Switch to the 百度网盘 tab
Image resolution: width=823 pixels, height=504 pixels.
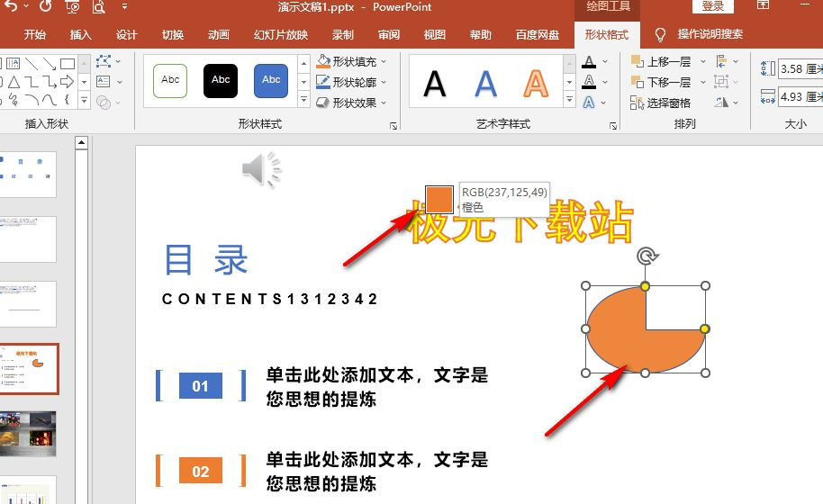click(538, 34)
